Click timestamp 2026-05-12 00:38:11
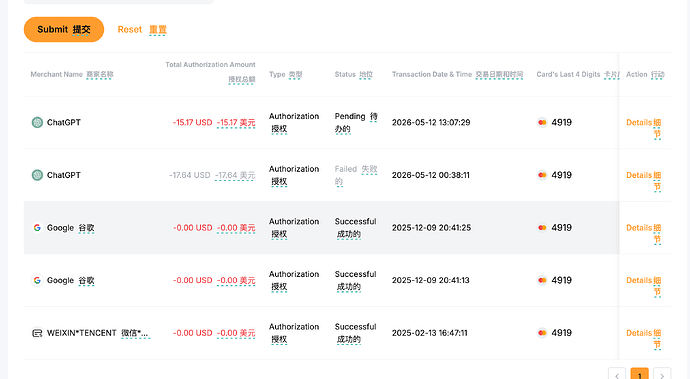Image resolution: width=690 pixels, height=379 pixels. (431, 175)
